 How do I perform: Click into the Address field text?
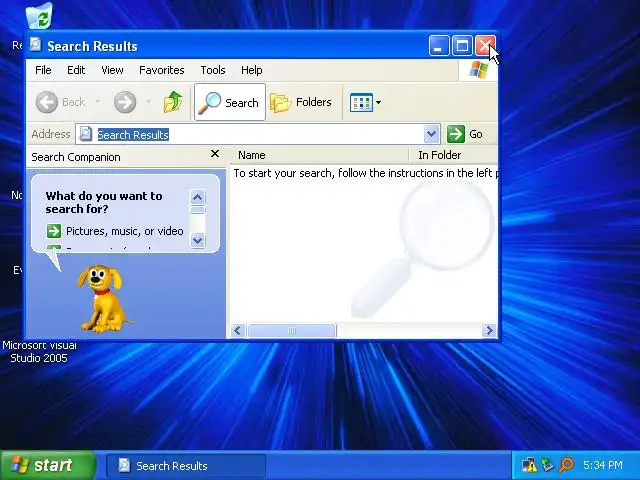point(133,134)
